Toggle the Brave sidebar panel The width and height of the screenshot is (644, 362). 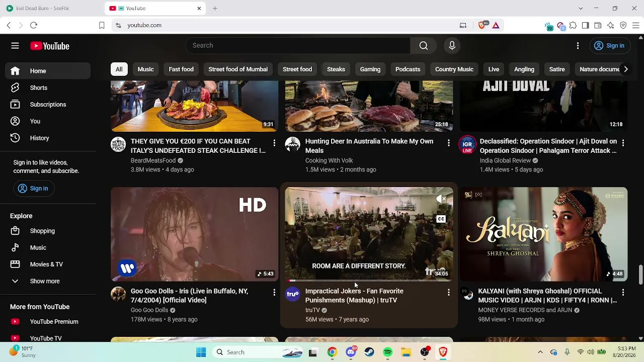click(x=585, y=25)
